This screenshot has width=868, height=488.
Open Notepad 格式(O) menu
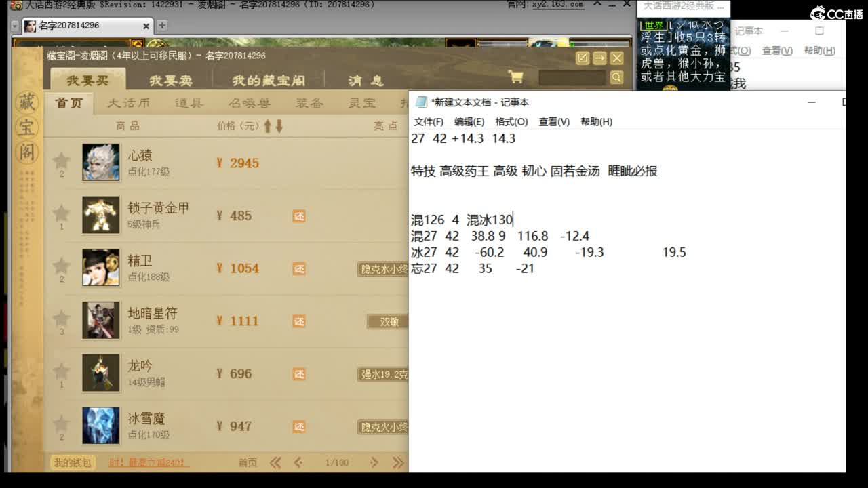click(511, 122)
